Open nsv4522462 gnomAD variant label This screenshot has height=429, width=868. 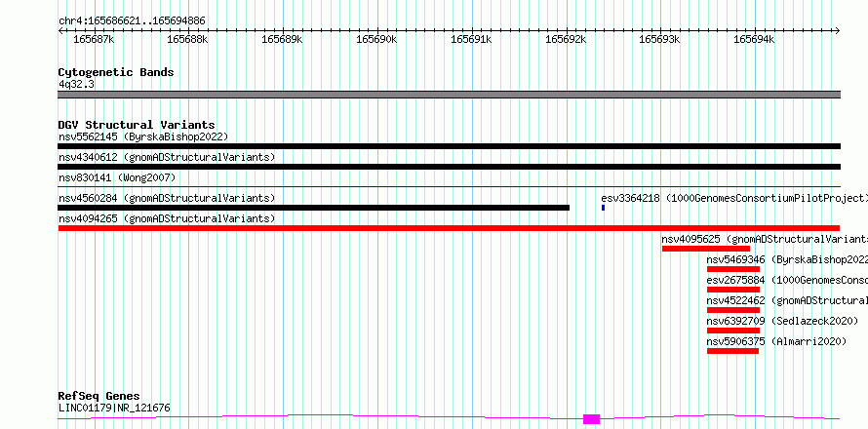pos(787,300)
